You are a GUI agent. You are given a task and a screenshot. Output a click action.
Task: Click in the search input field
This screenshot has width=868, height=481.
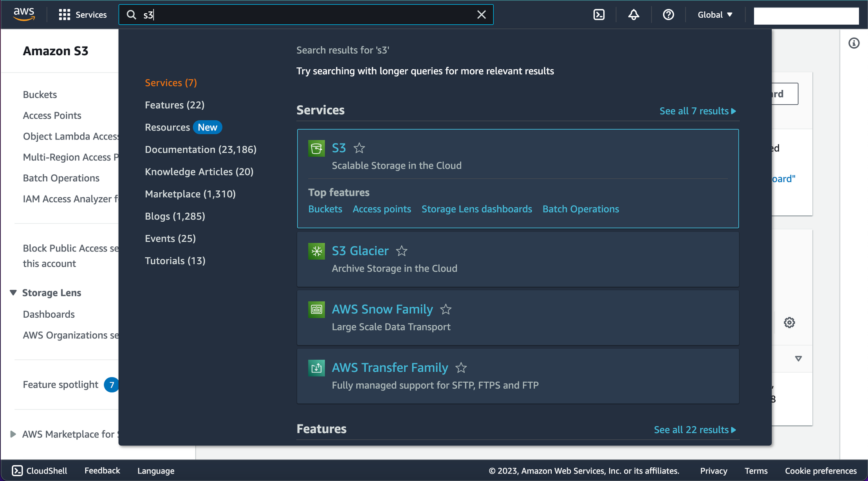(306, 15)
